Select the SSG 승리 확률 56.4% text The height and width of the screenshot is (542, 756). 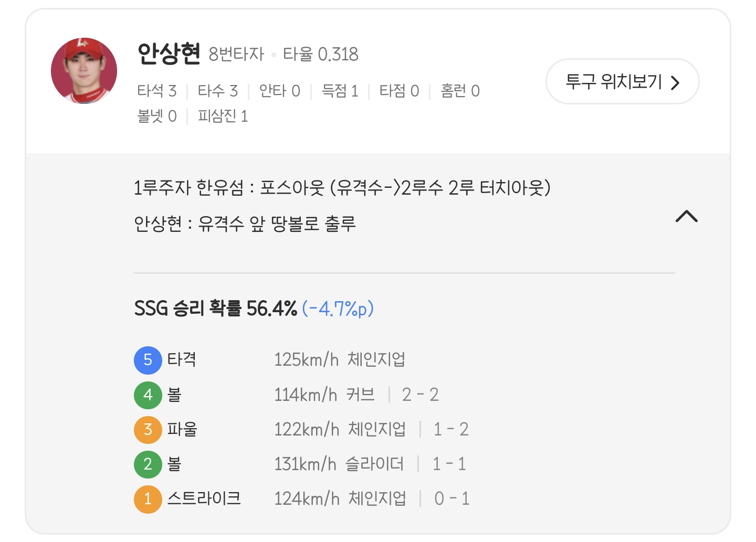coord(215,309)
